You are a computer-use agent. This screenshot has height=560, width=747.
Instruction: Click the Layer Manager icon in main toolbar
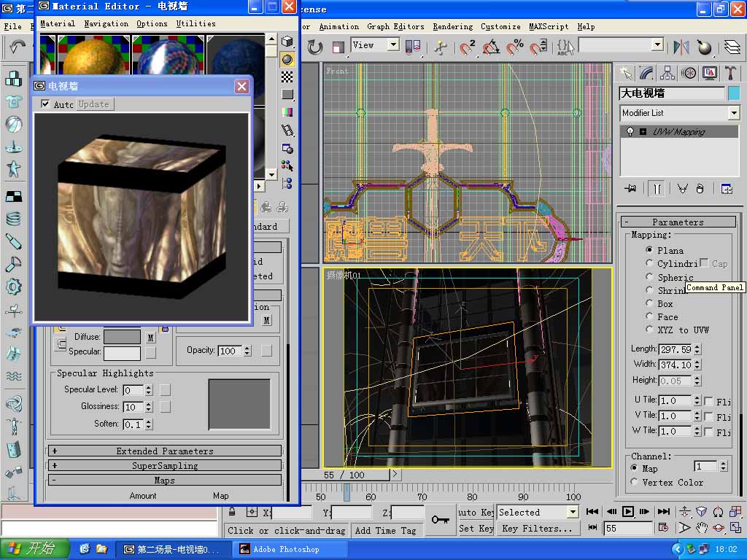pyautogui.click(x=732, y=47)
